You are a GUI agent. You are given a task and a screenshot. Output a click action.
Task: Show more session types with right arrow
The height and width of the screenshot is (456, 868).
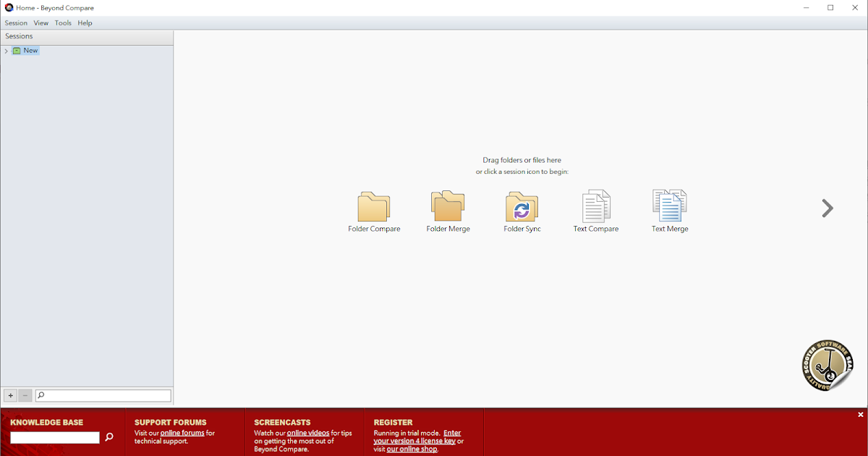click(x=827, y=208)
